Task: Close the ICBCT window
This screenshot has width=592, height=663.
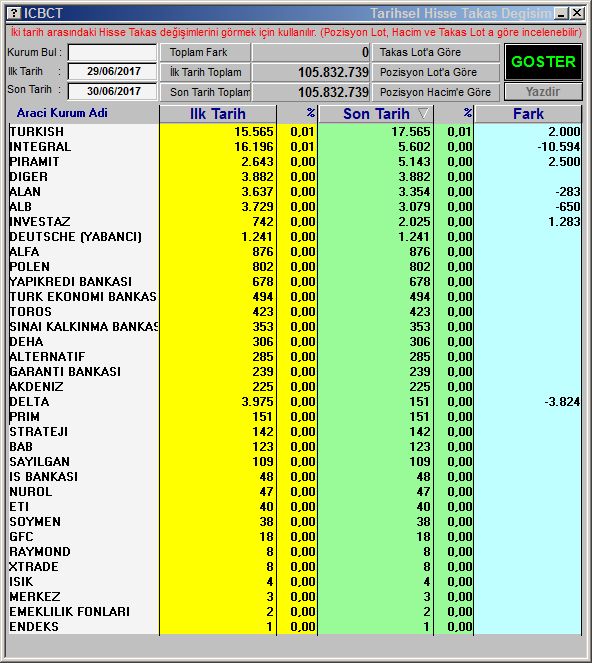Action: coord(577,14)
